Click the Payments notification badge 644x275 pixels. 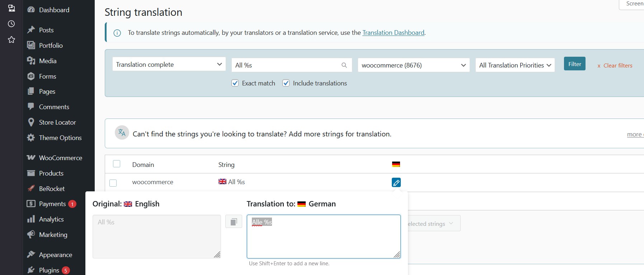(72, 204)
